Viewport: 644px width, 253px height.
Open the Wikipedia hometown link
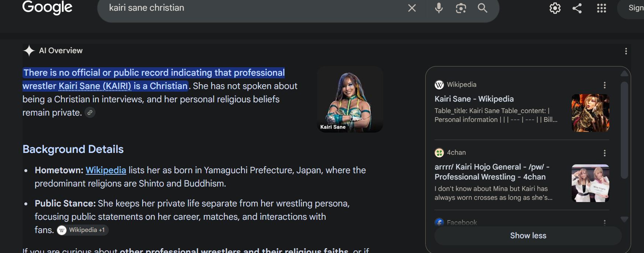click(106, 170)
